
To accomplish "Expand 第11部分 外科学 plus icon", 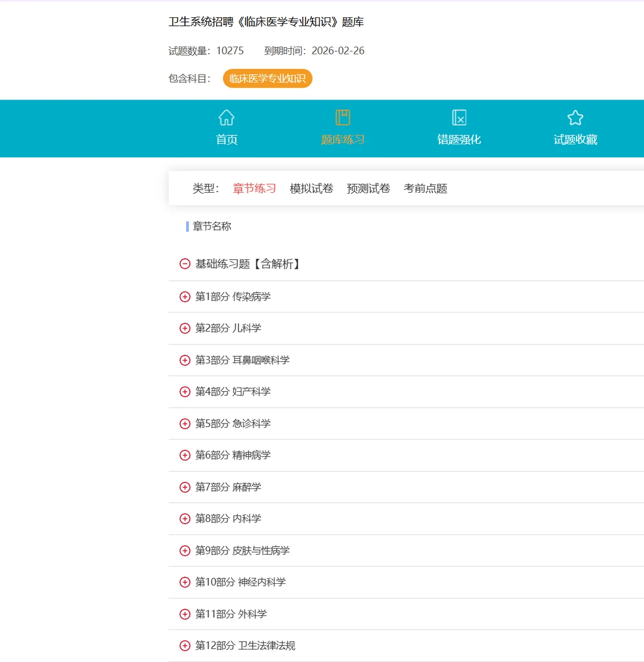I will click(185, 614).
